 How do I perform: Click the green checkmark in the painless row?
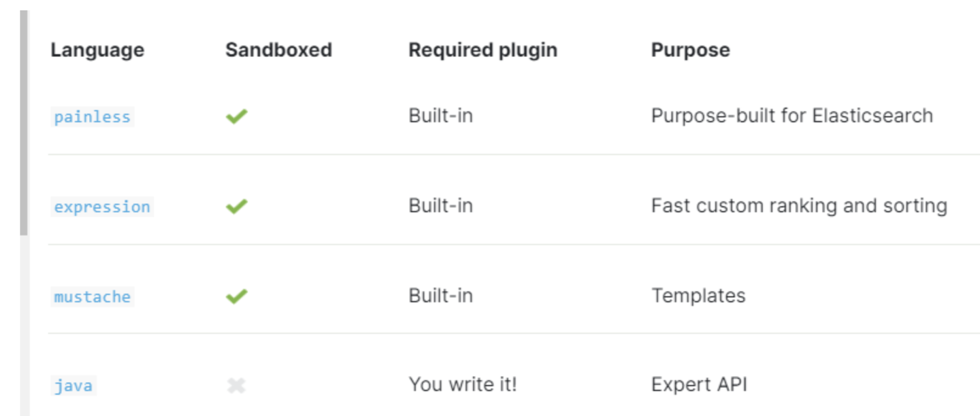[236, 117]
